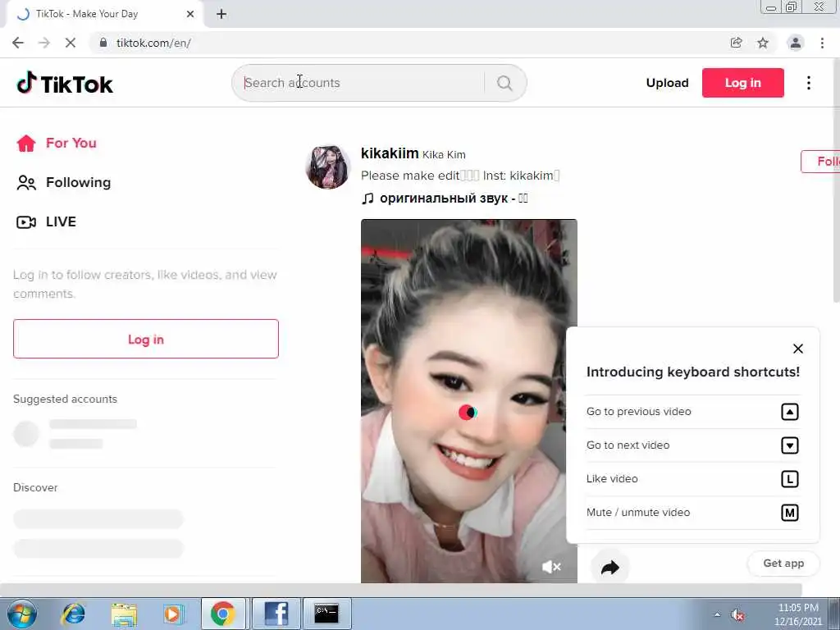Click the Following people icon

coord(25,183)
